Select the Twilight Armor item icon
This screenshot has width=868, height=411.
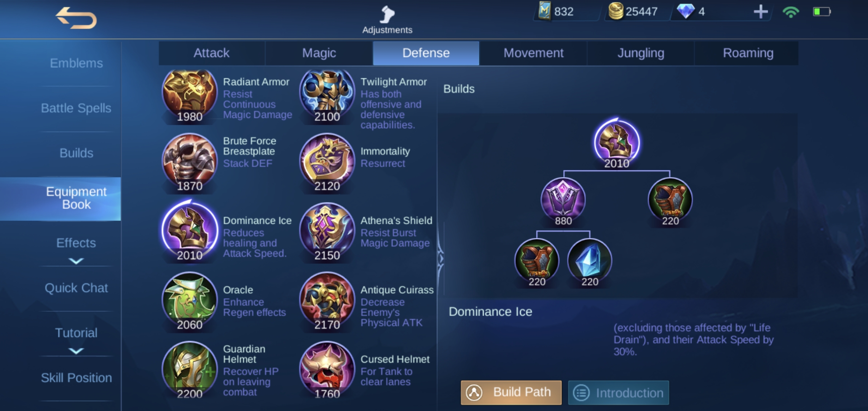point(327,94)
